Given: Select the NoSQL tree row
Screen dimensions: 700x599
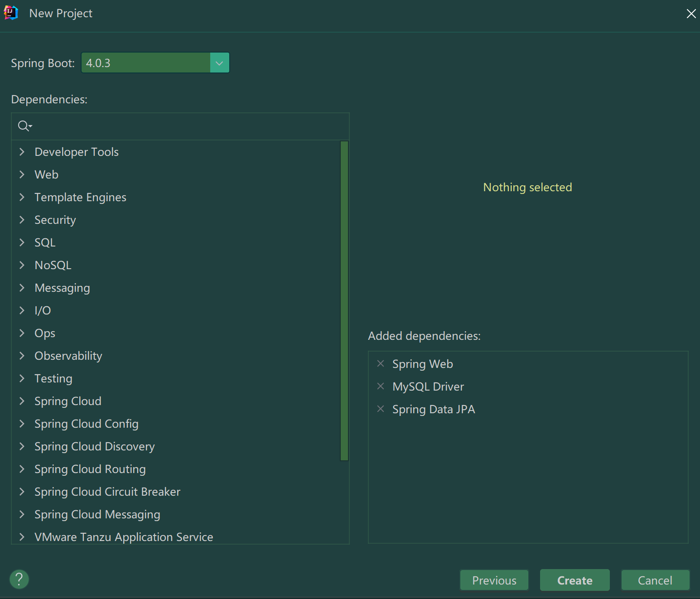Looking at the screenshot, I should 176,265.
